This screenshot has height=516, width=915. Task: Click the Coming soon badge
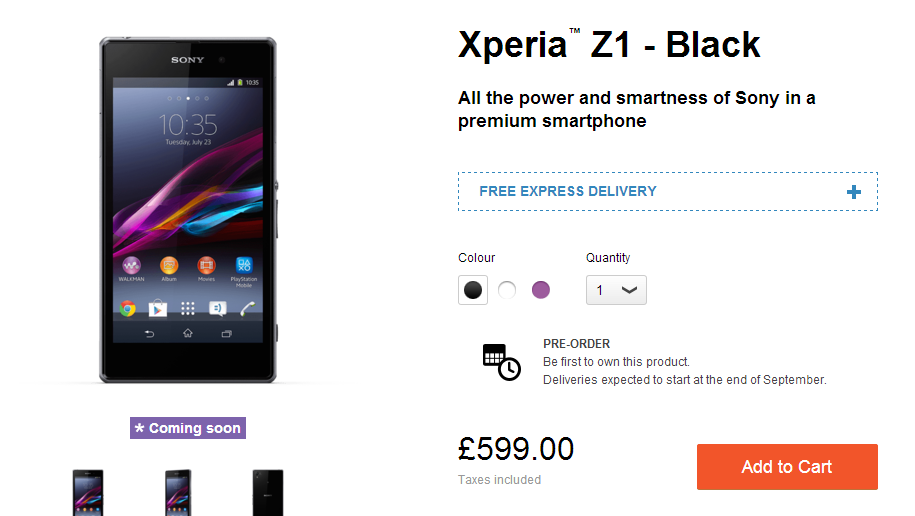(188, 428)
